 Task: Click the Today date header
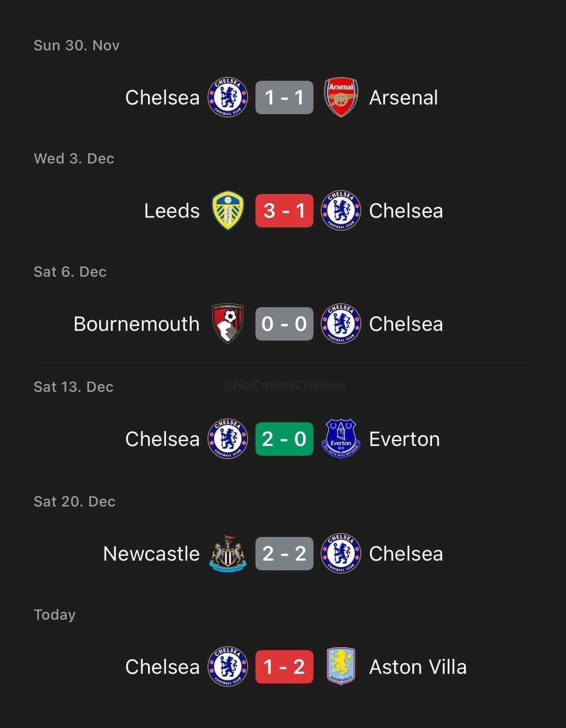(55, 615)
